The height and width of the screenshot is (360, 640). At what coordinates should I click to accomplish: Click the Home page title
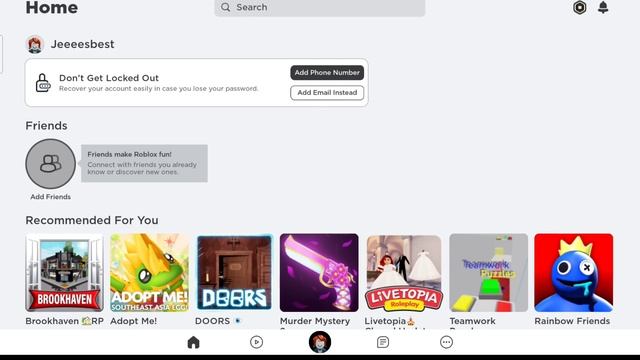coord(51,8)
